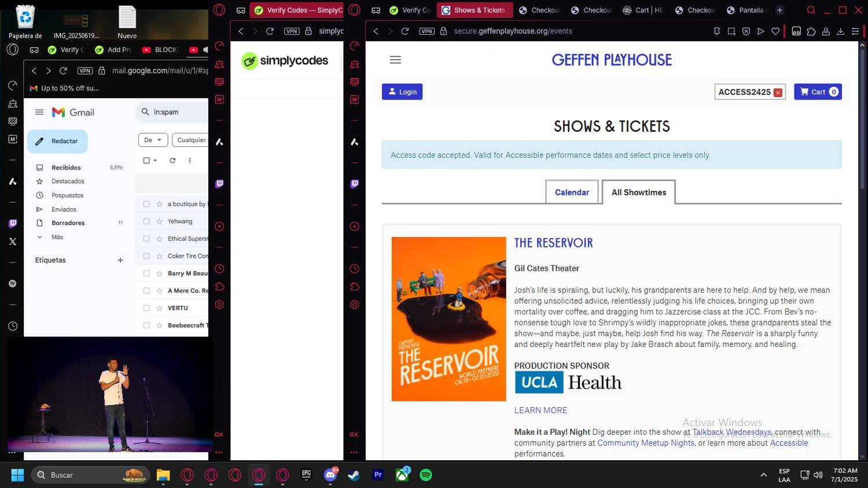
Task: Select the All Showtimes tab
Action: (639, 193)
